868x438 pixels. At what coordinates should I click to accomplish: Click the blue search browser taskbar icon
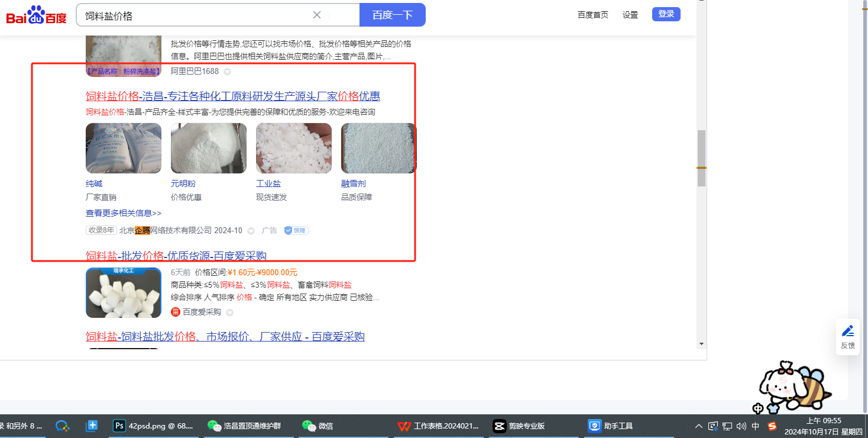coord(63,426)
